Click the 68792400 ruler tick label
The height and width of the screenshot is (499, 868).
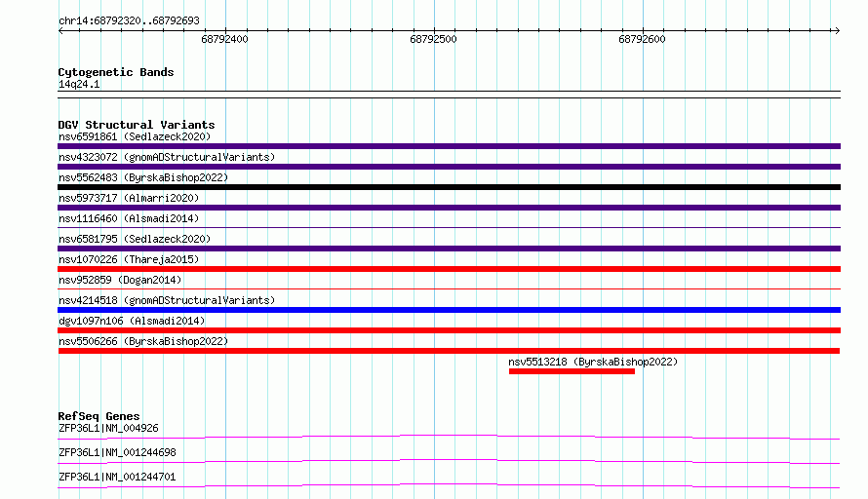click(224, 39)
